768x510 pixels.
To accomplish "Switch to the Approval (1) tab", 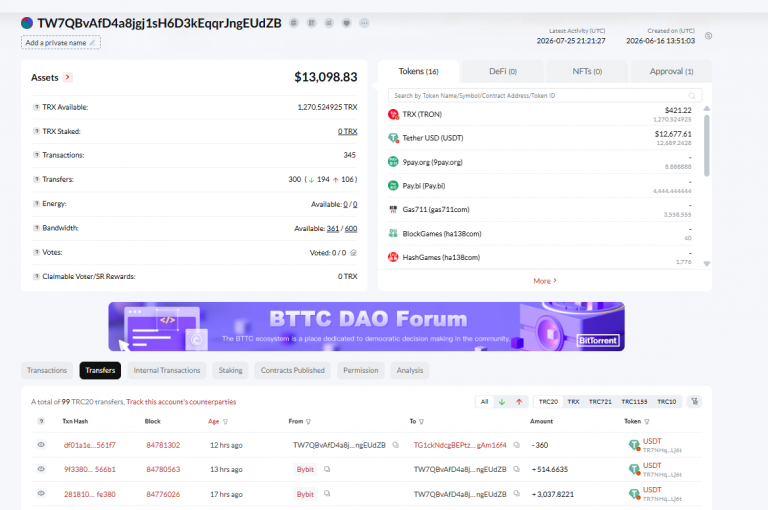I will click(x=672, y=72).
